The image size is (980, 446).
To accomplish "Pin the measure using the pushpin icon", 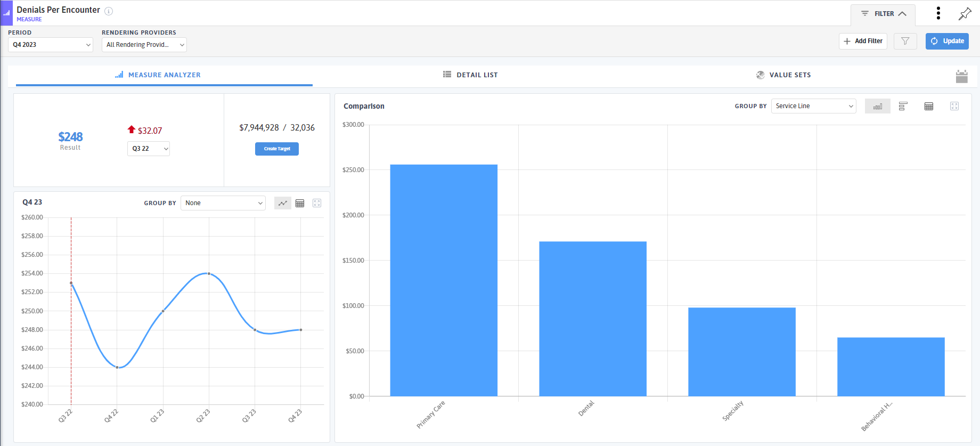I will tap(965, 14).
